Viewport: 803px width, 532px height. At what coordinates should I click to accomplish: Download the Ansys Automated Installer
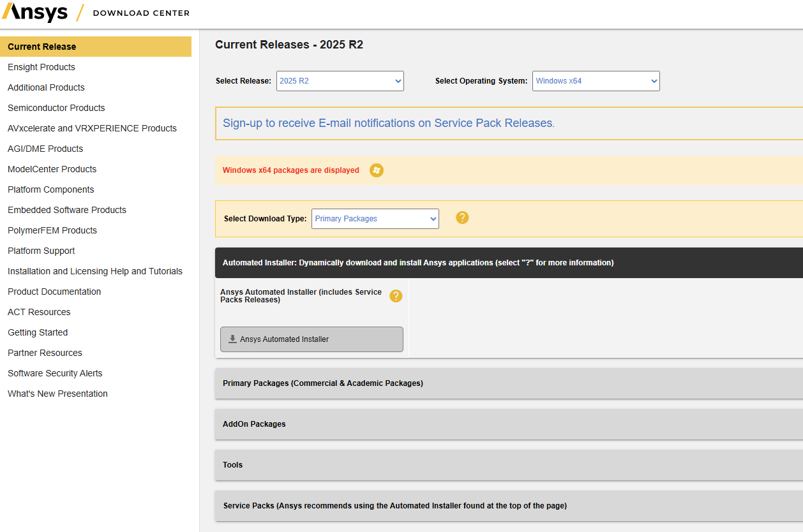point(311,339)
